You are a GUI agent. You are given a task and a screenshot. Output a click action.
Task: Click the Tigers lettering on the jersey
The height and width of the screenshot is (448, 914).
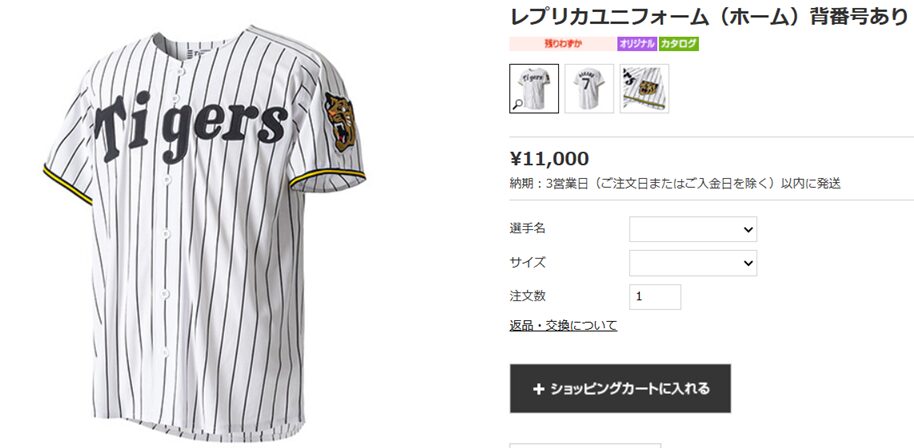(191, 125)
